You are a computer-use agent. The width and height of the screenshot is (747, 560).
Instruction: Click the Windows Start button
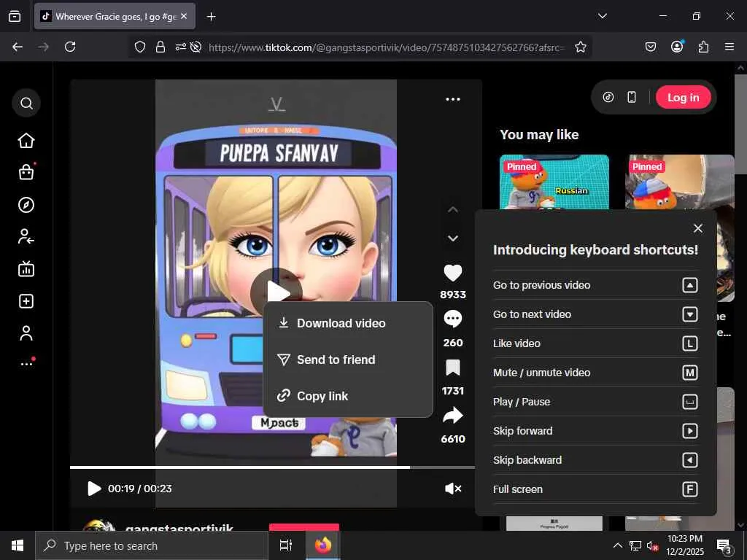pyautogui.click(x=18, y=545)
